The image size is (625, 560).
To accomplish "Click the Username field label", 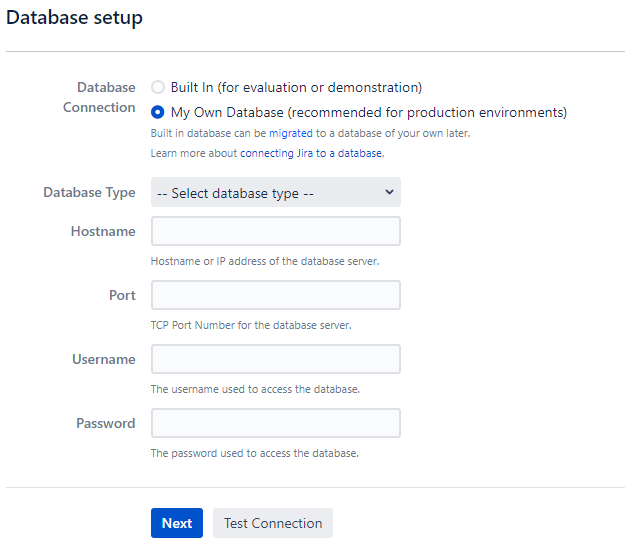I will (x=104, y=359).
